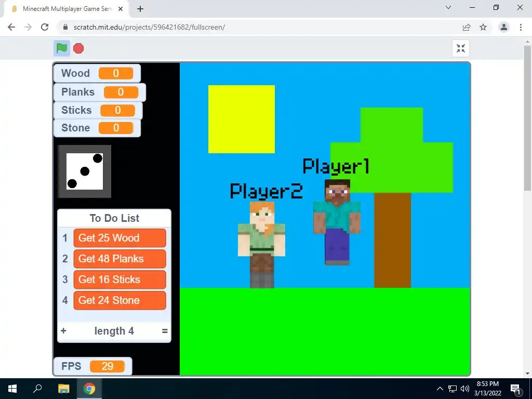Open a new browser tab

coord(140,9)
